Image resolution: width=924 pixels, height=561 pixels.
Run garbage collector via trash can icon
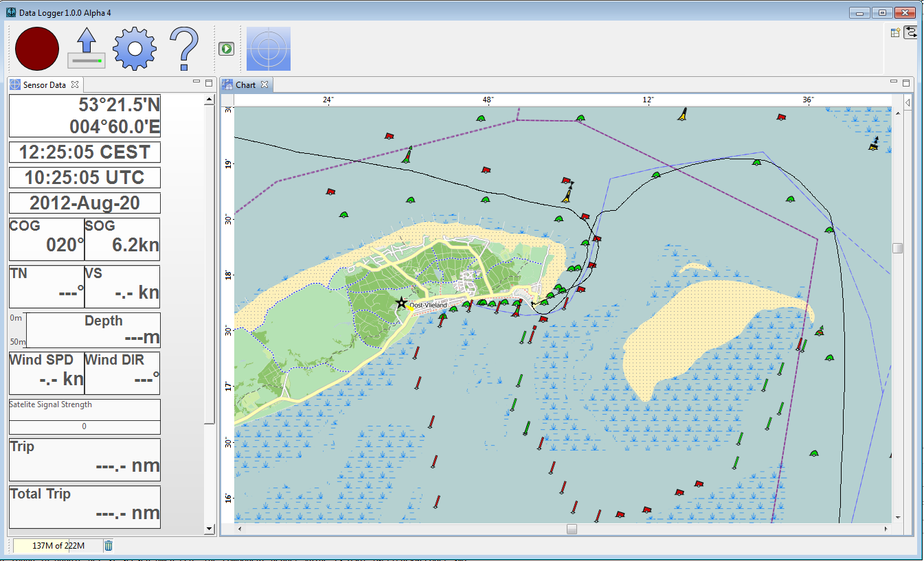pyautogui.click(x=109, y=545)
